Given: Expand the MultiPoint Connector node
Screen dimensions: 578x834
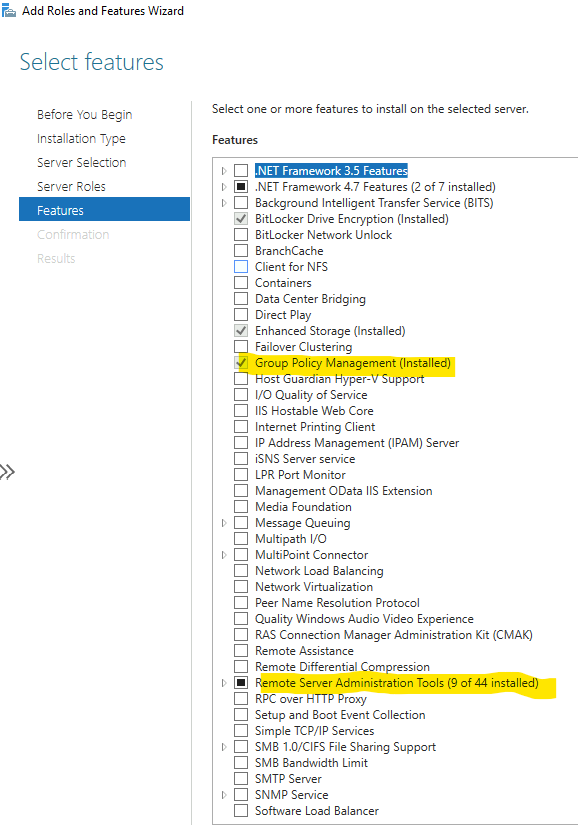Looking at the screenshot, I should click(x=224, y=555).
